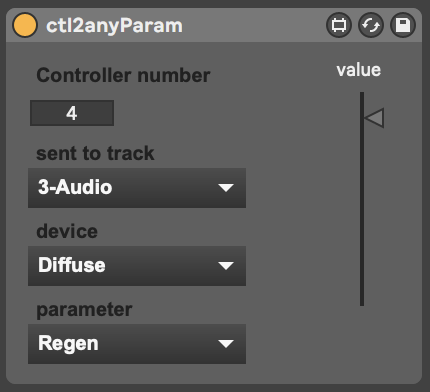Click the value slider triangle handle
Image resolution: width=430 pixels, height=392 pixels.
click(x=374, y=118)
